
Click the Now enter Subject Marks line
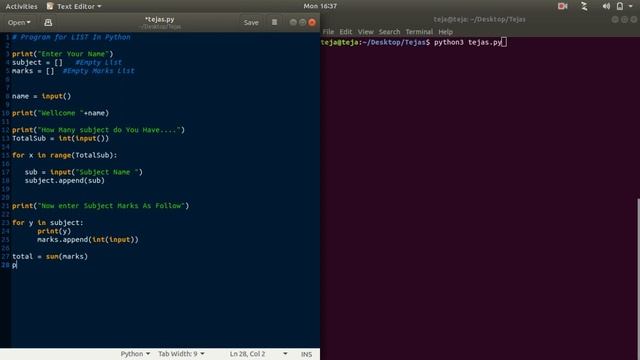click(100, 206)
